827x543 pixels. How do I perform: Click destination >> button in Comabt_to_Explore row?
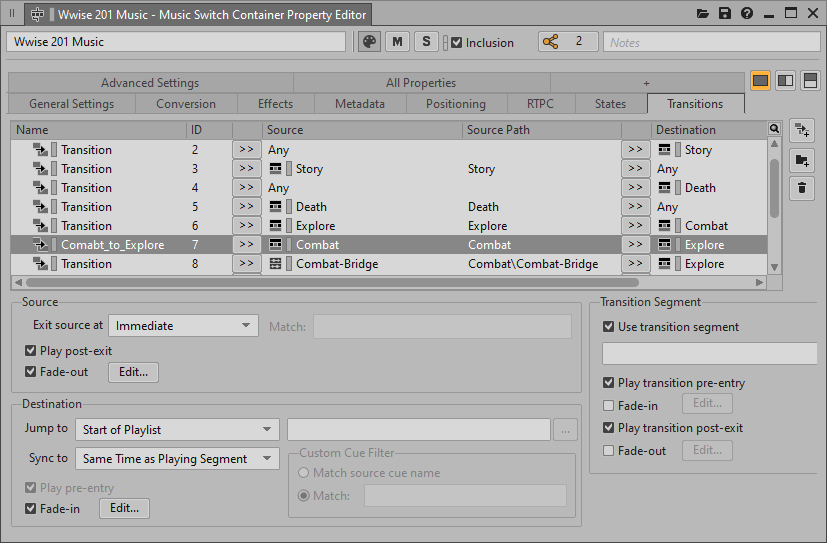point(636,245)
